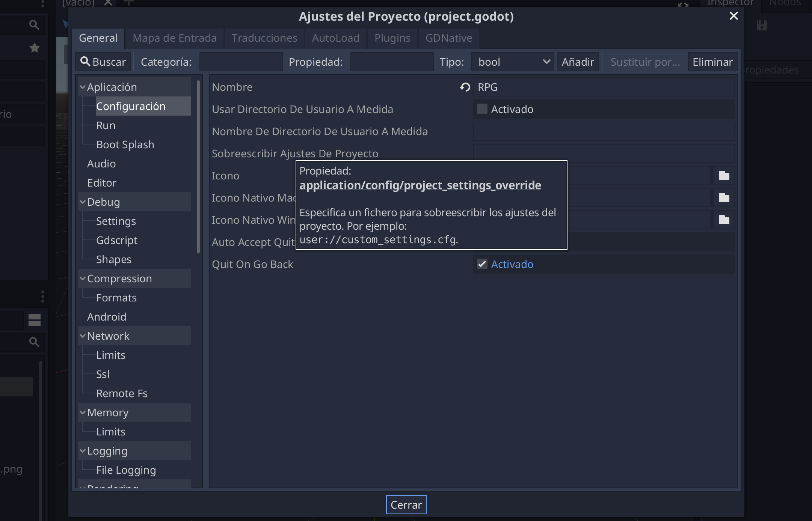
Task: Click the save disk icon in Inspector
Action: point(762,26)
